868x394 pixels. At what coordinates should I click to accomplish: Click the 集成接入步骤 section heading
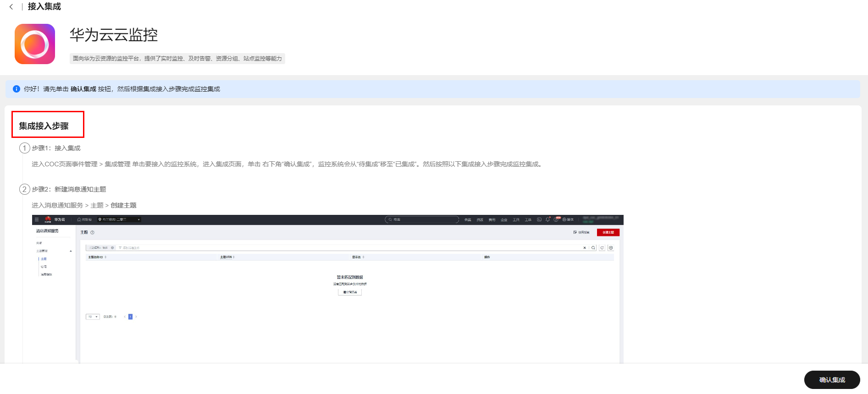(44, 126)
